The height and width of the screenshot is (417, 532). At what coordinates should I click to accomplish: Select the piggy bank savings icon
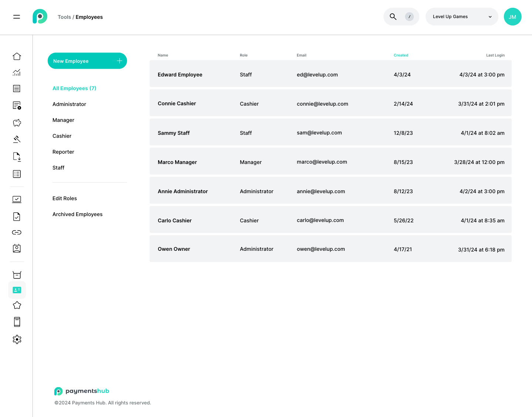17,123
